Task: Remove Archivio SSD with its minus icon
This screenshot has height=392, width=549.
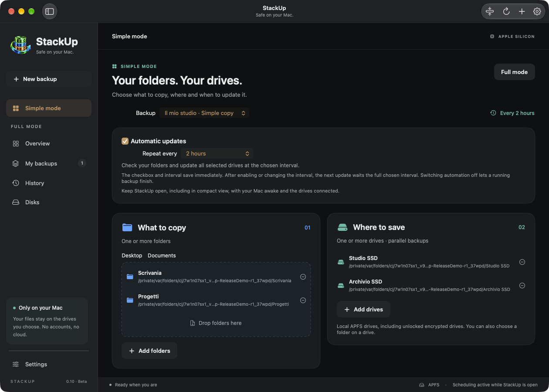Action: (x=522, y=285)
